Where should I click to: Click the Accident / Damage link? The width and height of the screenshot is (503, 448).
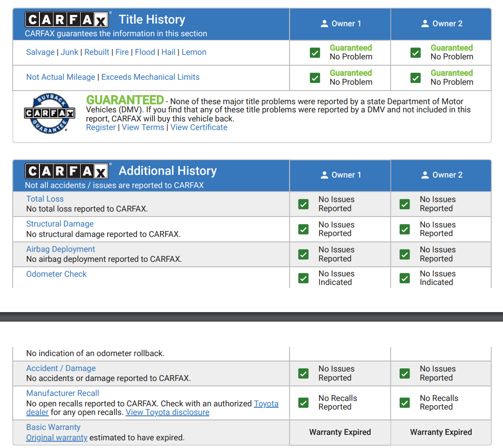61,368
